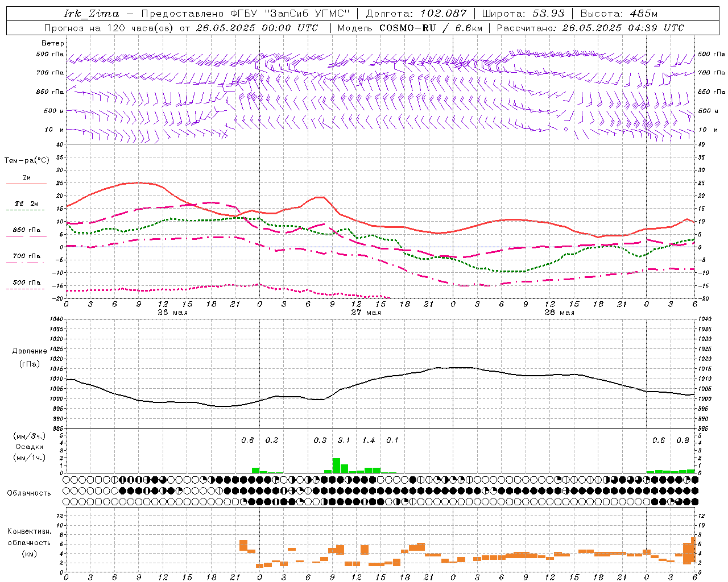
Task: Click the tallest green precipitation bar
Action: tap(336, 465)
